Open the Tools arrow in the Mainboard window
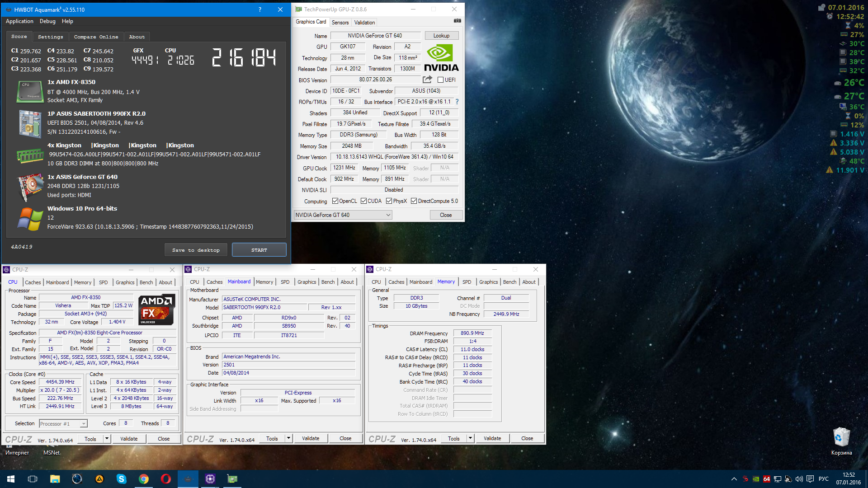This screenshot has height=488, width=868. pyautogui.click(x=289, y=438)
